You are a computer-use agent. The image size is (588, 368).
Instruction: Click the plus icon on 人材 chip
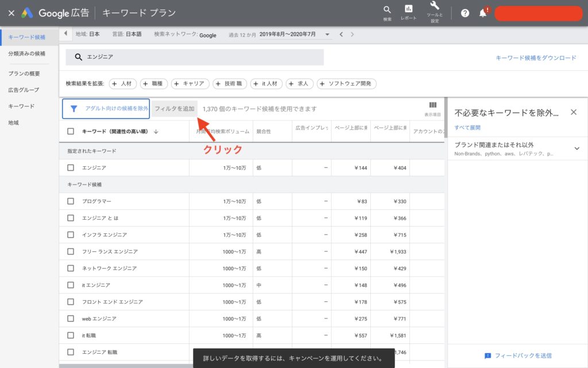click(x=114, y=84)
